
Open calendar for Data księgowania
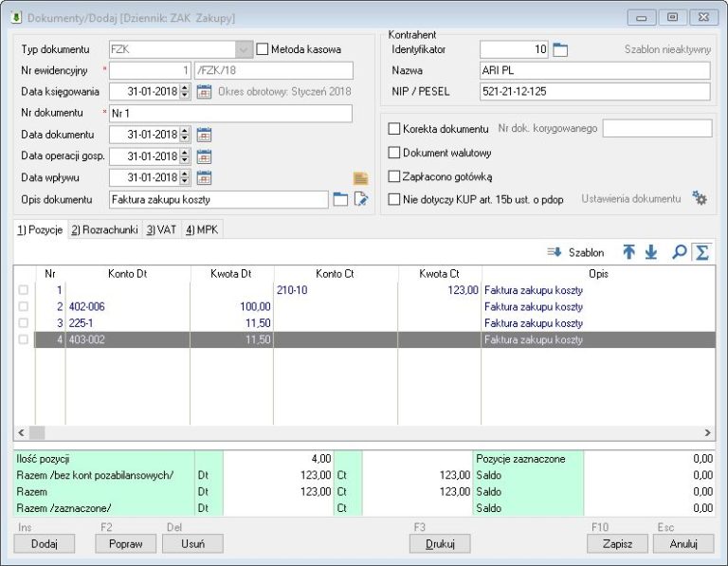204,91
